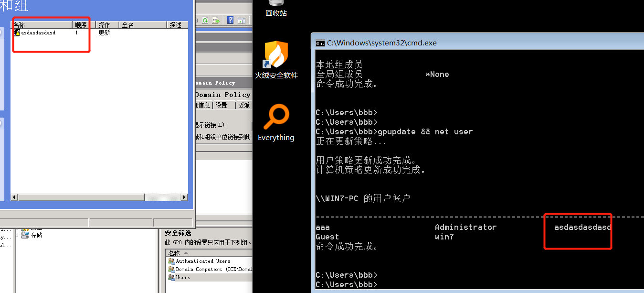Click the horizontal scrollbar left arrow
644x293 pixels.
pos(14,197)
